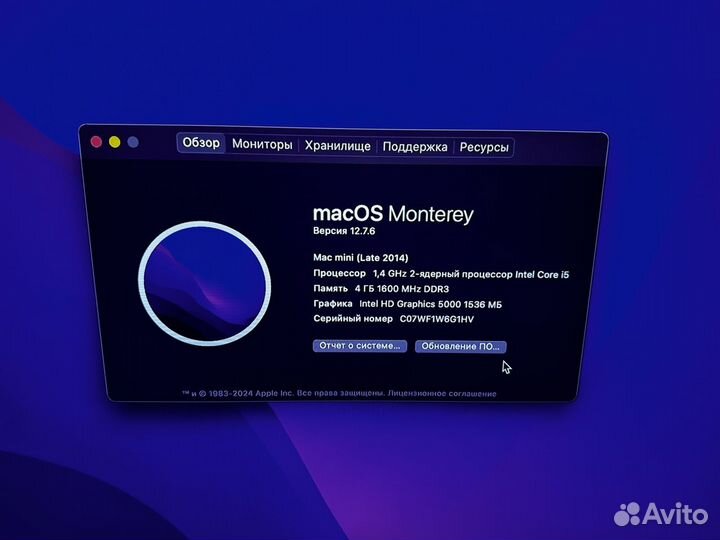
Task: Click the Серийный номер label
Action: coord(353,319)
